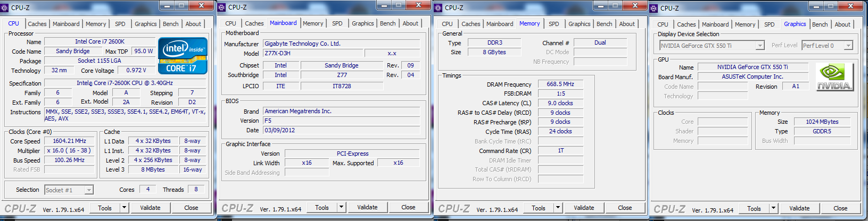Select Mainboard tab in the Graphics window
Screen dimensions: 868x221
[x=715, y=24]
